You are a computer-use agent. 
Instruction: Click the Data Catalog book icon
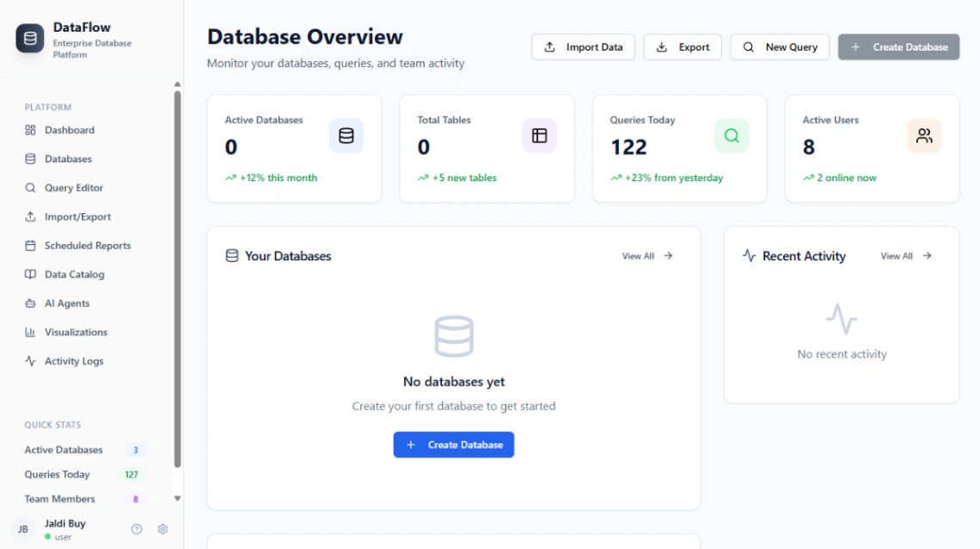30,274
